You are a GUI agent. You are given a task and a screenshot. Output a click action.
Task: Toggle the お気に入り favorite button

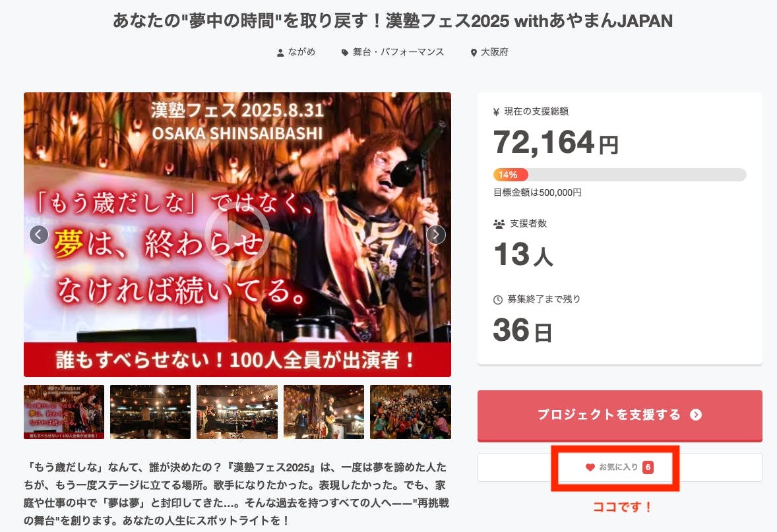619,467
